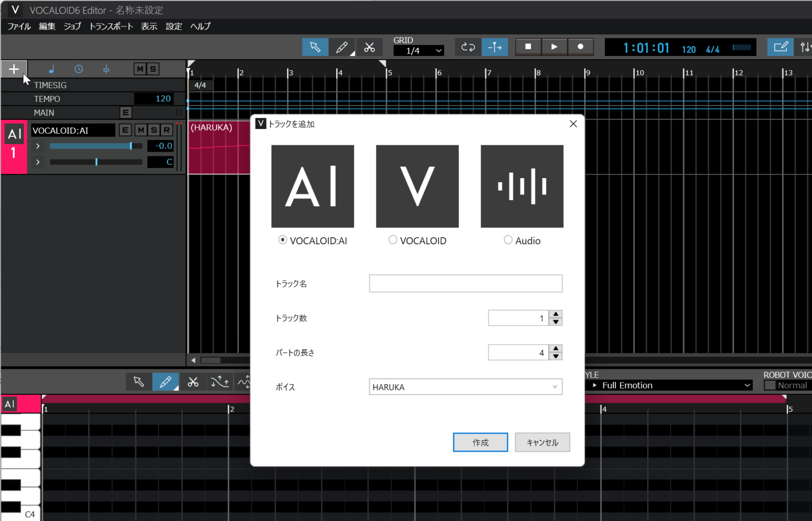
Task: Open the トランスポート menu
Action: coord(110,26)
